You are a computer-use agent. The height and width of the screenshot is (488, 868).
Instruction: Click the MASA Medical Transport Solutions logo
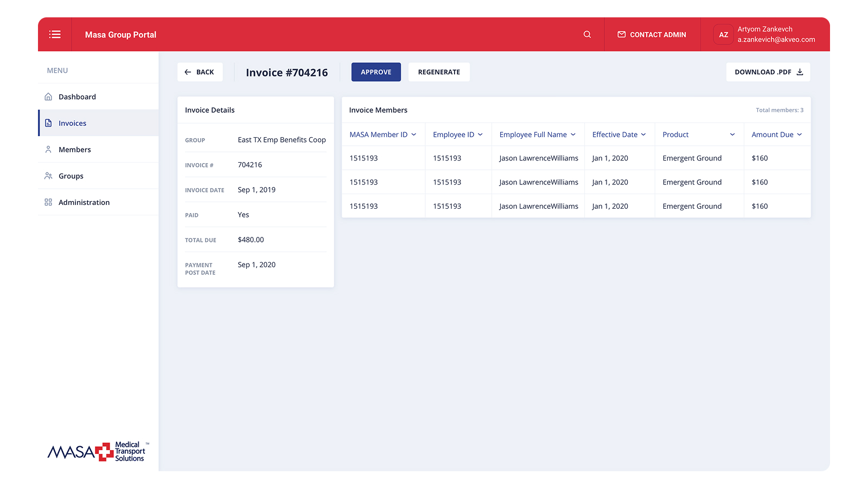(x=98, y=451)
